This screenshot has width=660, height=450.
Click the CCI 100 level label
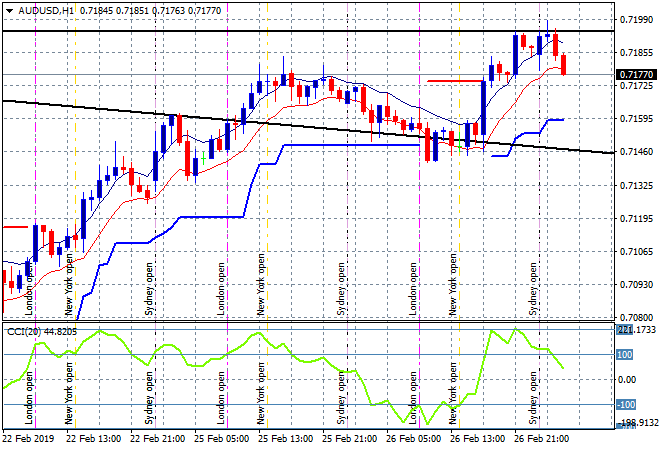(626, 354)
